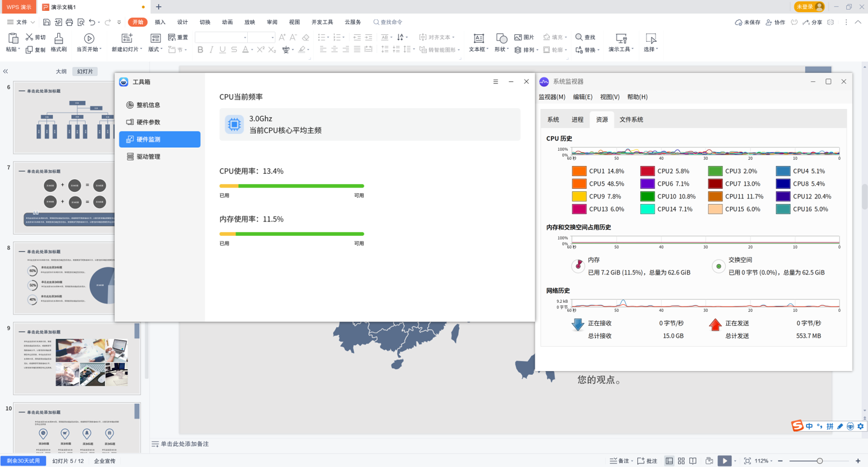Viewport: 868px width, 467px height.
Task: Switch to slide sorter view in status bar
Action: (x=681, y=461)
